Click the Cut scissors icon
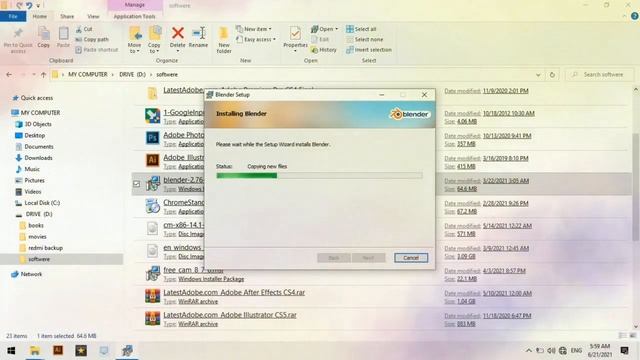 tap(79, 29)
